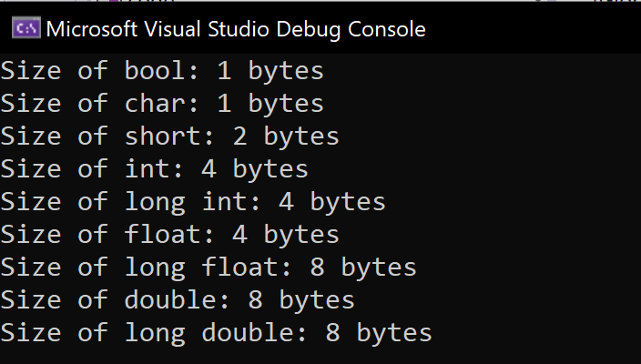Click the 'Size of long double' output line
Viewport: 641px width, 364px height.
pos(217,332)
